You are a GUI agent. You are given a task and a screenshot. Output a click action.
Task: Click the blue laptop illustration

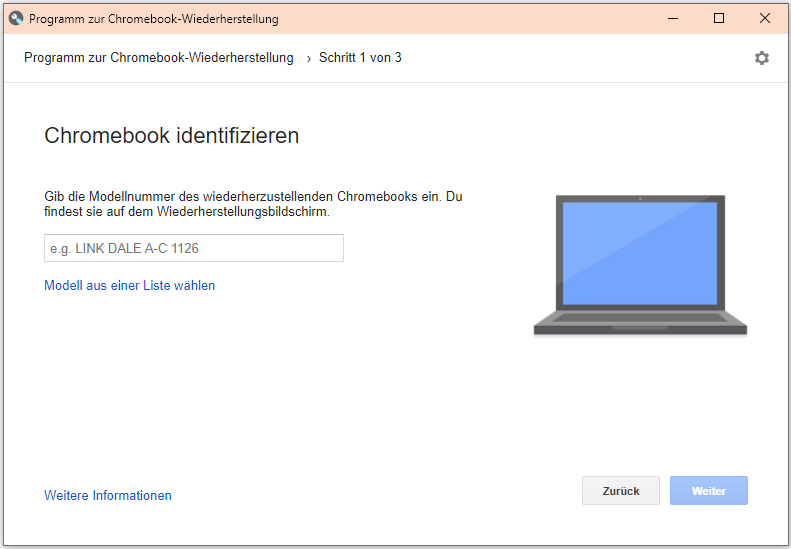coord(640,265)
